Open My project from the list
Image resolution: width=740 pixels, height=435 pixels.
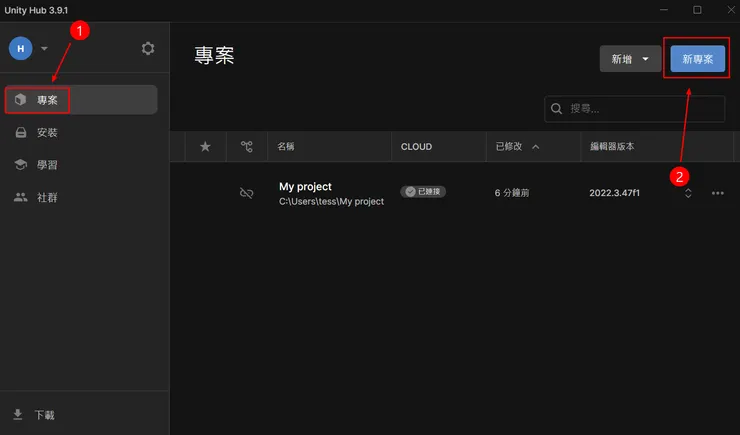click(305, 187)
